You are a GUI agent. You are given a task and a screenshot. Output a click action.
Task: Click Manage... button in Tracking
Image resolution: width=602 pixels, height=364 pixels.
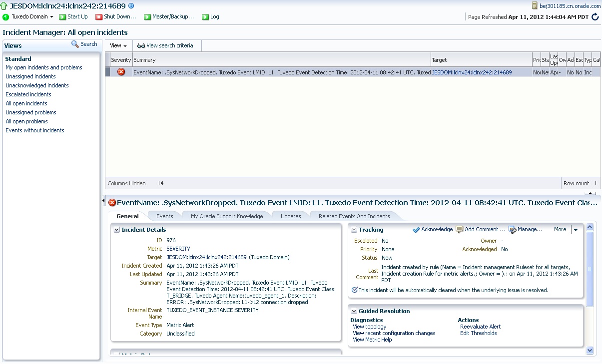coord(526,230)
